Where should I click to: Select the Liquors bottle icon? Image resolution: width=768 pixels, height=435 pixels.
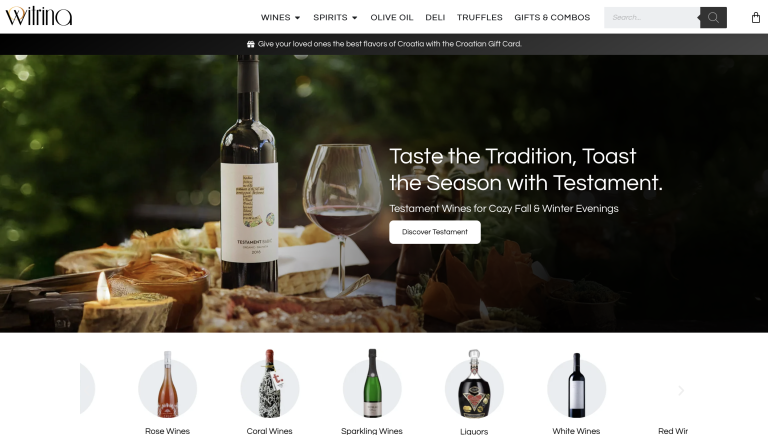point(474,383)
